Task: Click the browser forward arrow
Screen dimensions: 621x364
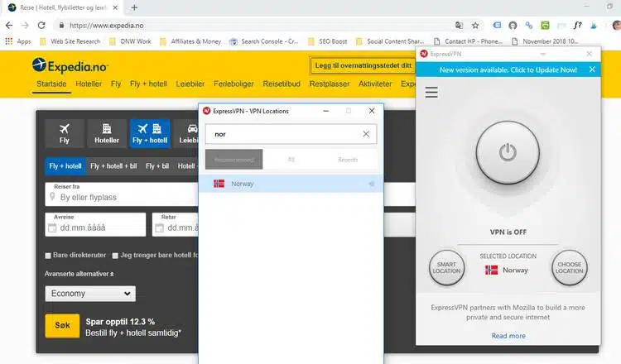Action: click(25, 26)
